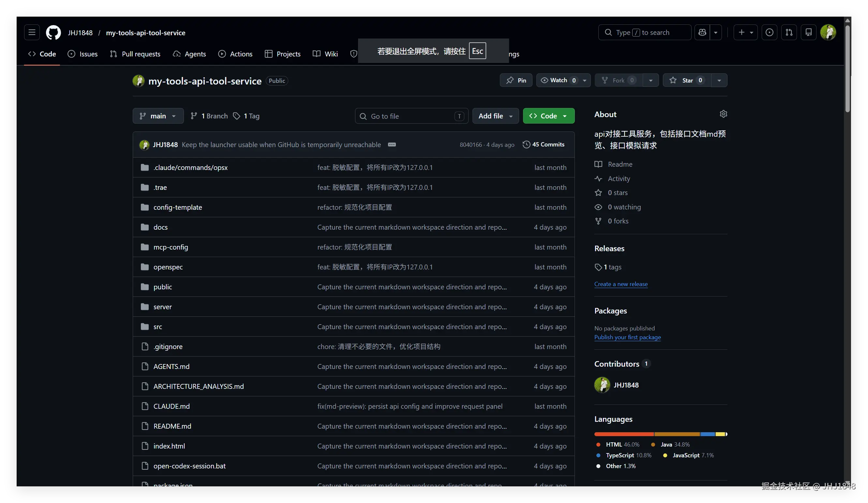This screenshot has height=503, width=868.
Task: Open the Copilot chat icon
Action: coord(702,32)
